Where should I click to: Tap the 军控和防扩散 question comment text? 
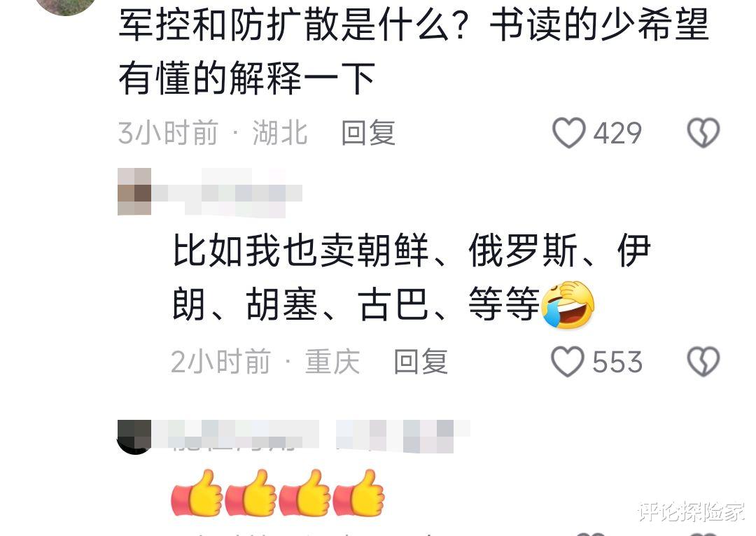click(414, 52)
